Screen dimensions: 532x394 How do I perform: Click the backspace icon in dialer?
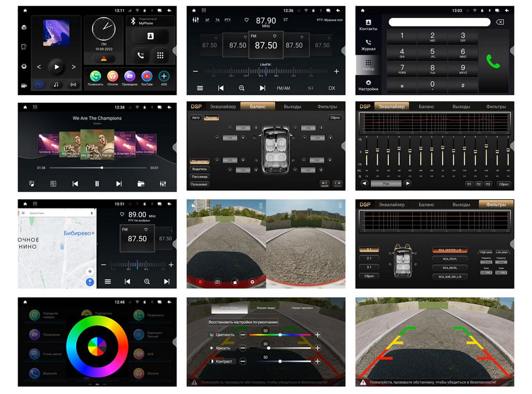pos(500,22)
